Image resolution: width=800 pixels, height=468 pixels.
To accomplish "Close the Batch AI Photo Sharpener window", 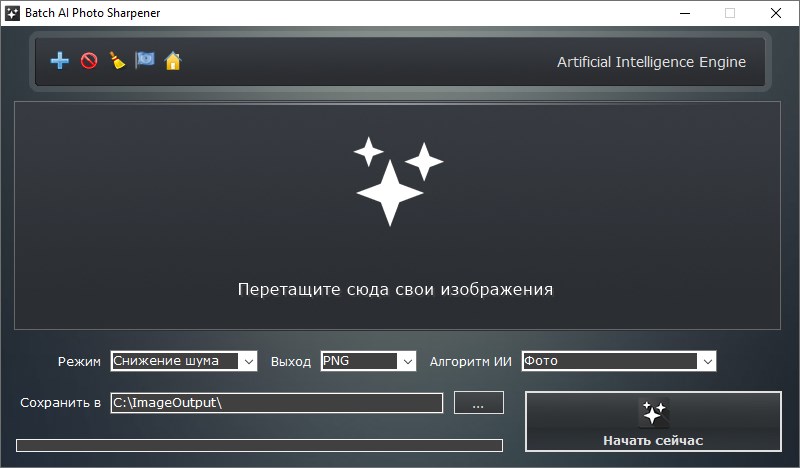I will [x=776, y=13].
